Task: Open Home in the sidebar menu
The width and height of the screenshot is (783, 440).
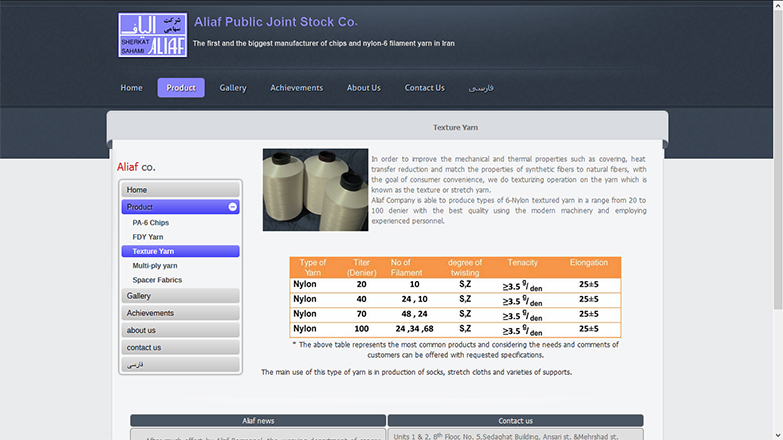Action: pyautogui.click(x=180, y=190)
